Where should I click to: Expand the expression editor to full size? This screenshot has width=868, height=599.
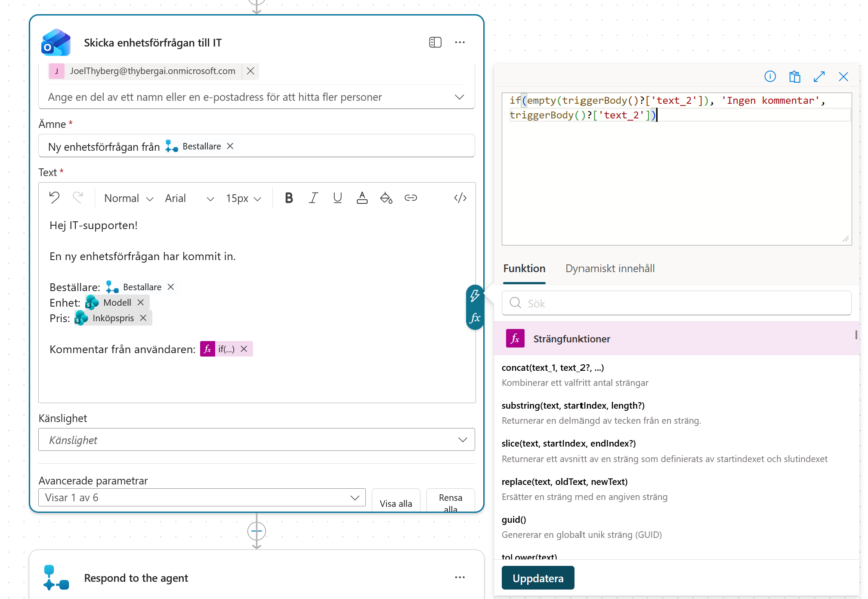coord(819,77)
